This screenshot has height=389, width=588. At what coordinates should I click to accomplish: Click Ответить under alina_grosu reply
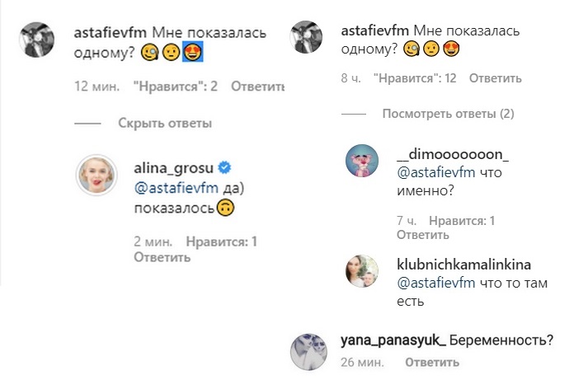(x=162, y=257)
